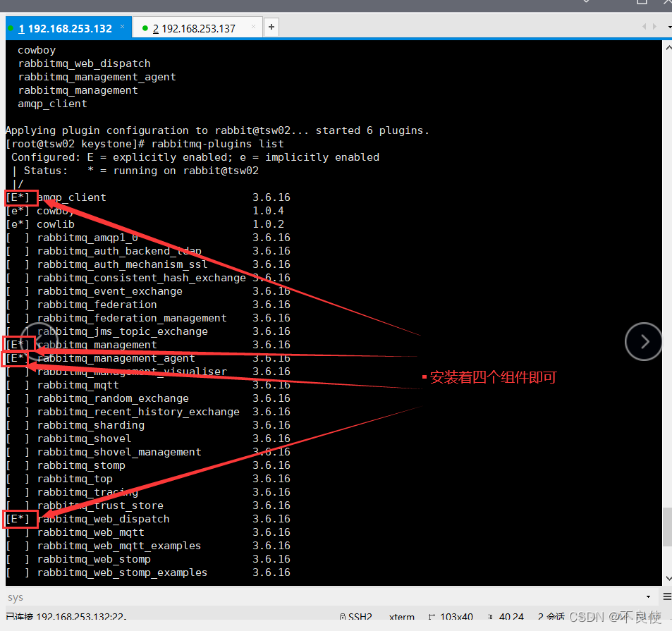This screenshot has height=631, width=672.
Task: Select the rabbitmq_federation_management row
Action: click(148, 318)
